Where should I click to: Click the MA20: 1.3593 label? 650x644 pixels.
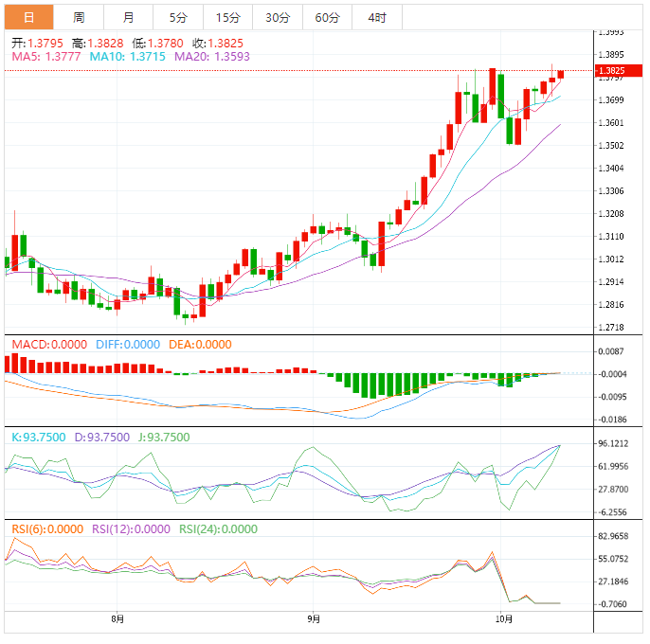212,57
